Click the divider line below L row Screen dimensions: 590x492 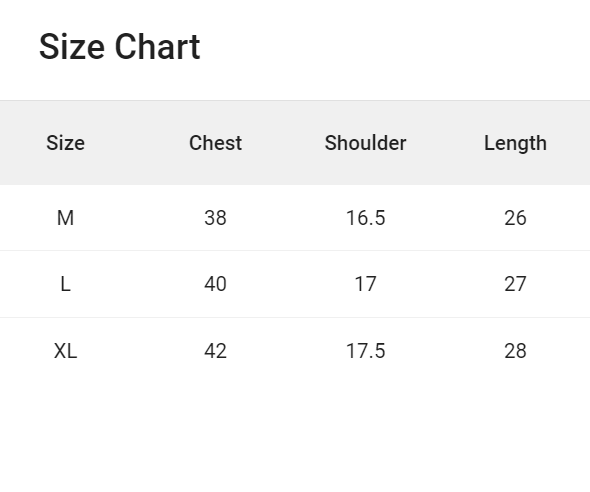pyautogui.click(x=295, y=317)
